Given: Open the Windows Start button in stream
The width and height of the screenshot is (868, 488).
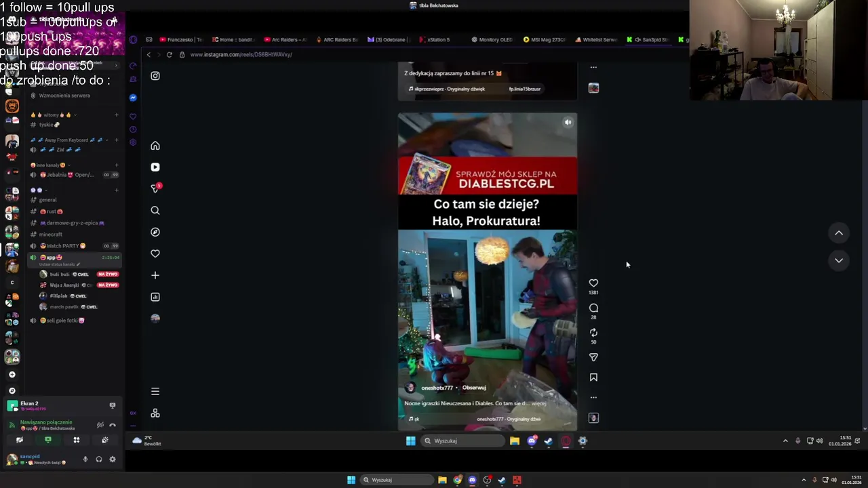Looking at the screenshot, I should click(410, 441).
